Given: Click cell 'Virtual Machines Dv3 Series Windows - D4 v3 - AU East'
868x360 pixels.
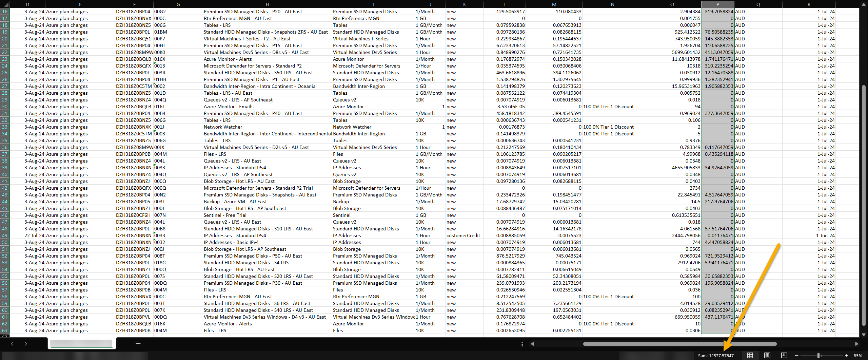Looking at the screenshot, I should point(267,317).
